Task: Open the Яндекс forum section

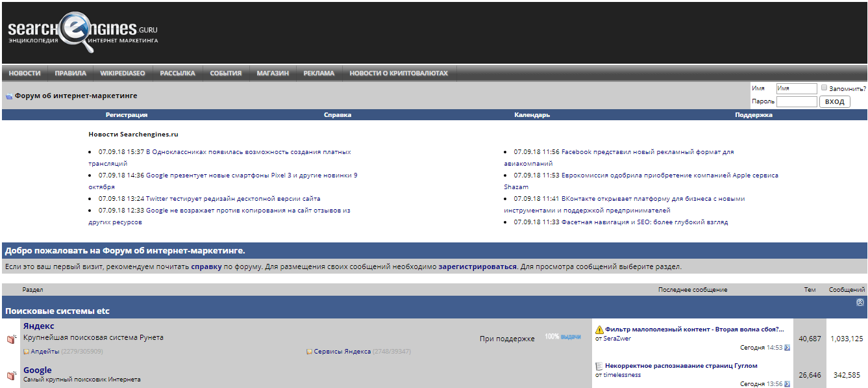Action: 38,326
